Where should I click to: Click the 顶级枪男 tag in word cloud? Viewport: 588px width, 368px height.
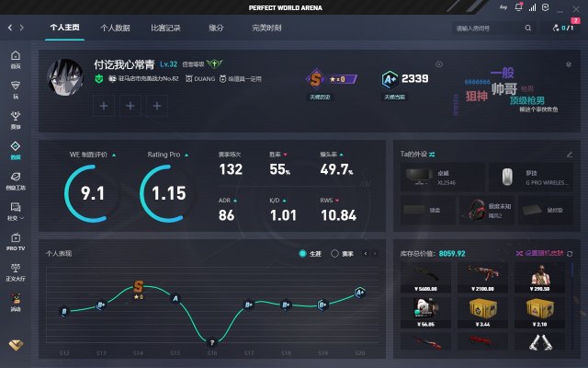coord(526,100)
